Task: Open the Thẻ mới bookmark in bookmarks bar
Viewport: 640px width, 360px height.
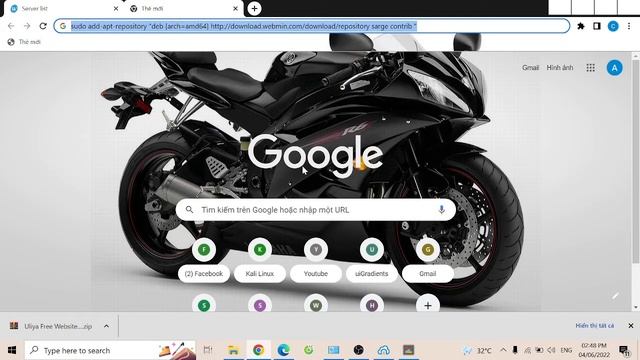Action: pos(24,42)
